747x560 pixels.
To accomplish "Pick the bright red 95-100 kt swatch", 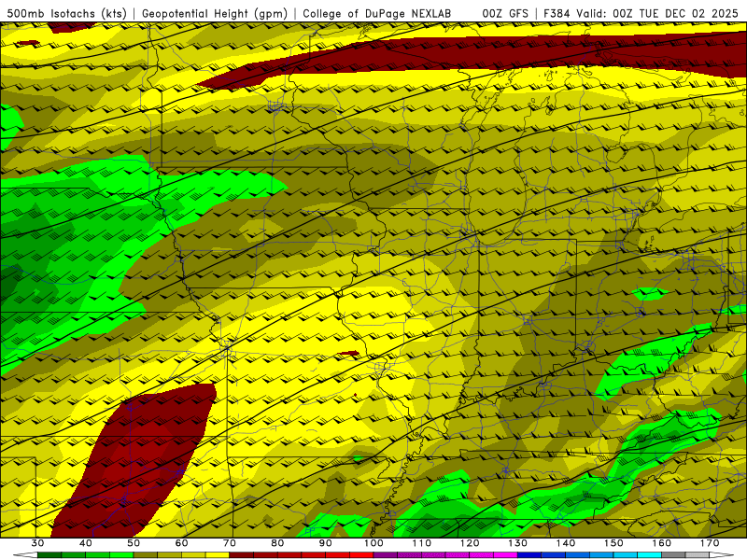I will [361, 555].
